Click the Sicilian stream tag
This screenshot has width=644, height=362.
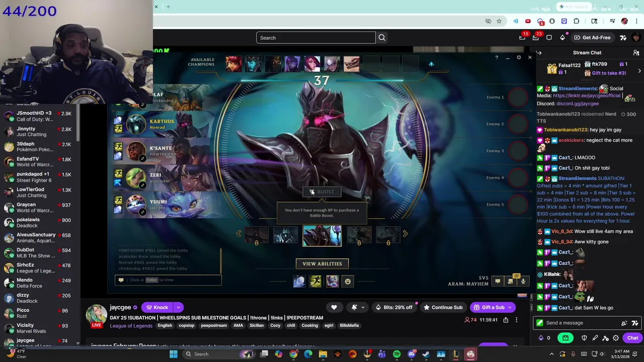point(257,326)
